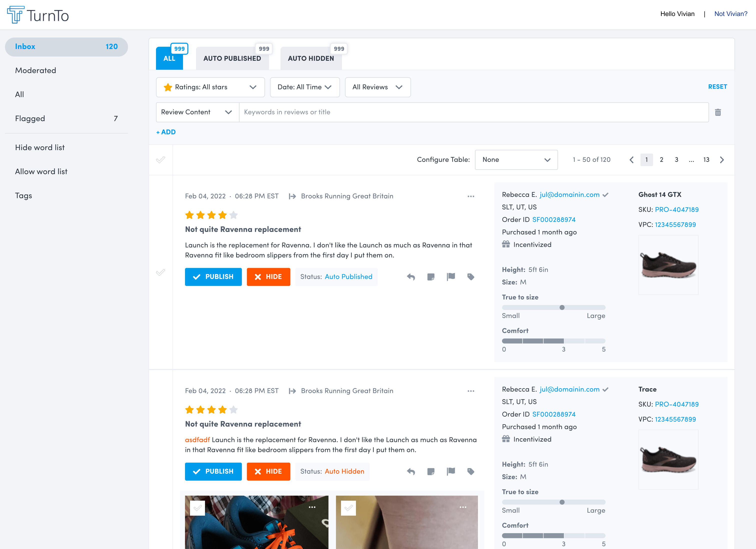Image resolution: width=756 pixels, height=549 pixels.
Task: Toggle the select-all checkmark above review list
Action: pos(160,160)
